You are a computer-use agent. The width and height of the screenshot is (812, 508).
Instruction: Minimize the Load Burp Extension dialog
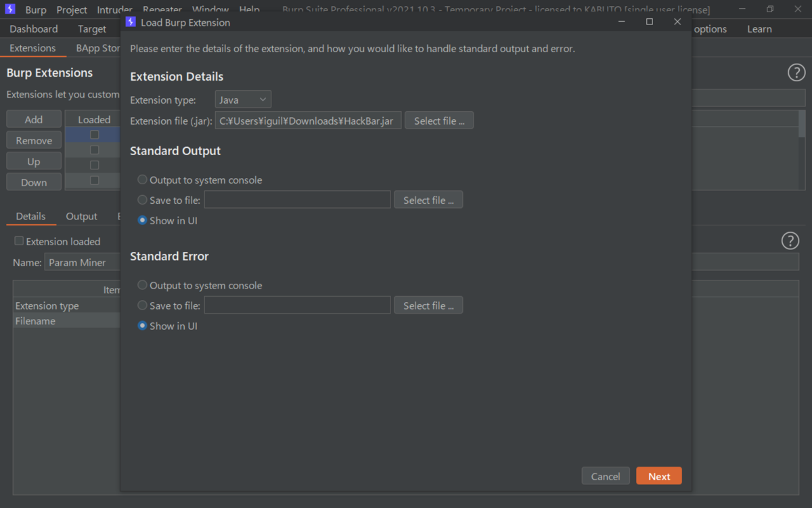(x=622, y=22)
